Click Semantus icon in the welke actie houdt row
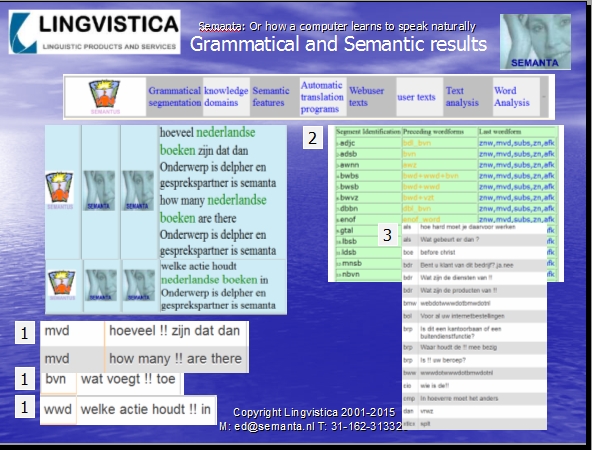 coord(62,285)
